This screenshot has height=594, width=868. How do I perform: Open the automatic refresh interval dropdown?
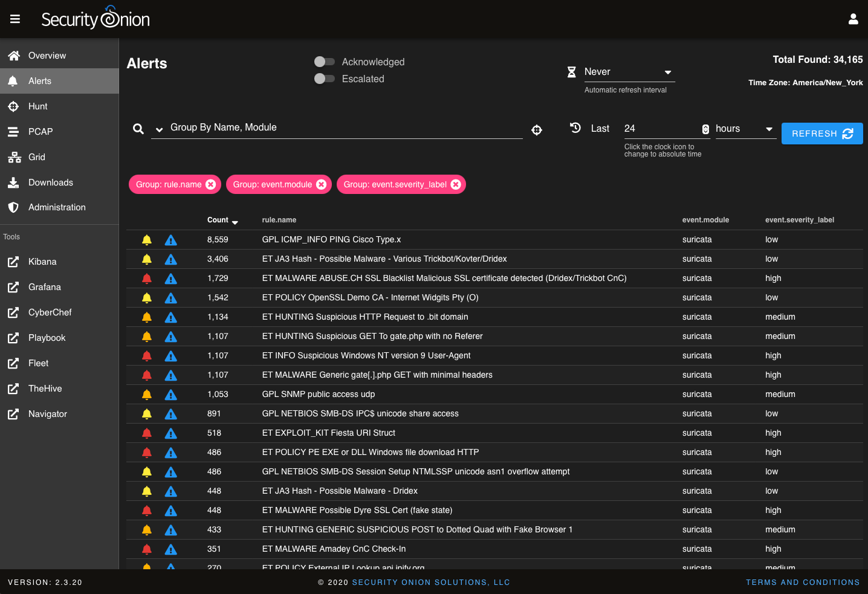[x=629, y=72]
